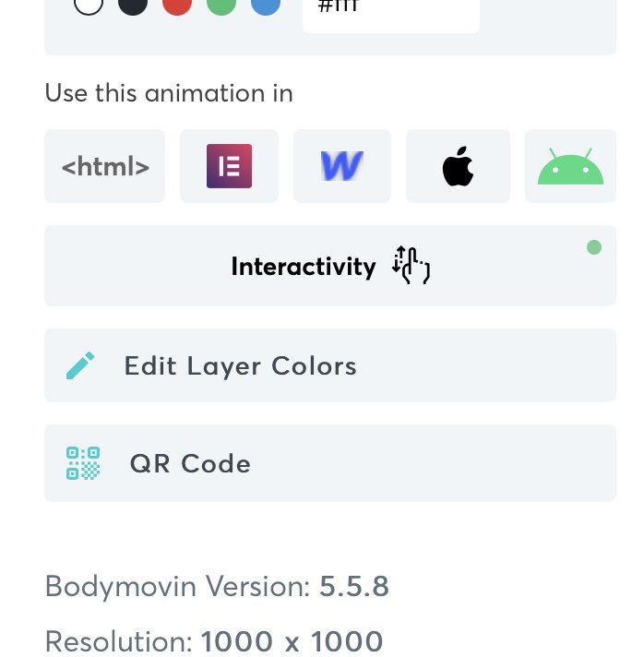Screen dimensions: 644x657
Task: Open Edit Layer Colors
Action: coord(240,365)
